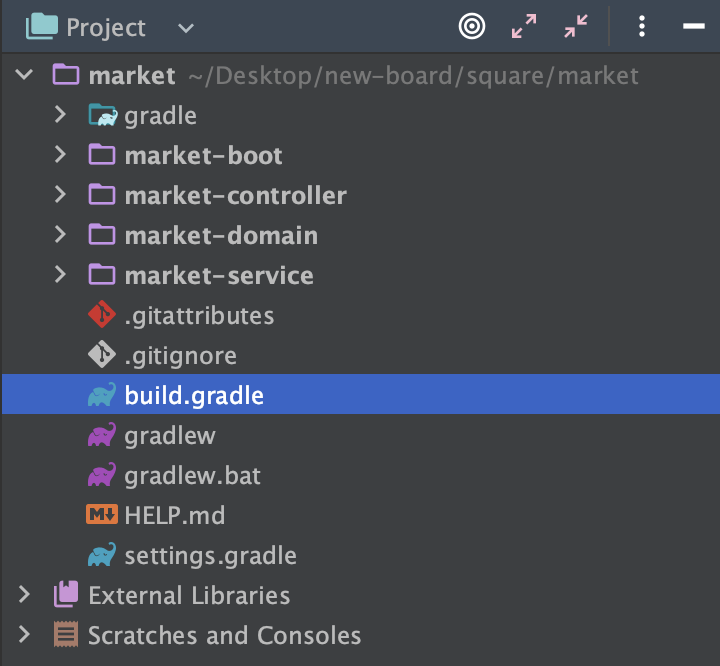The width and height of the screenshot is (720, 666).
Task: Open the Project view dropdown
Action: click(186, 28)
